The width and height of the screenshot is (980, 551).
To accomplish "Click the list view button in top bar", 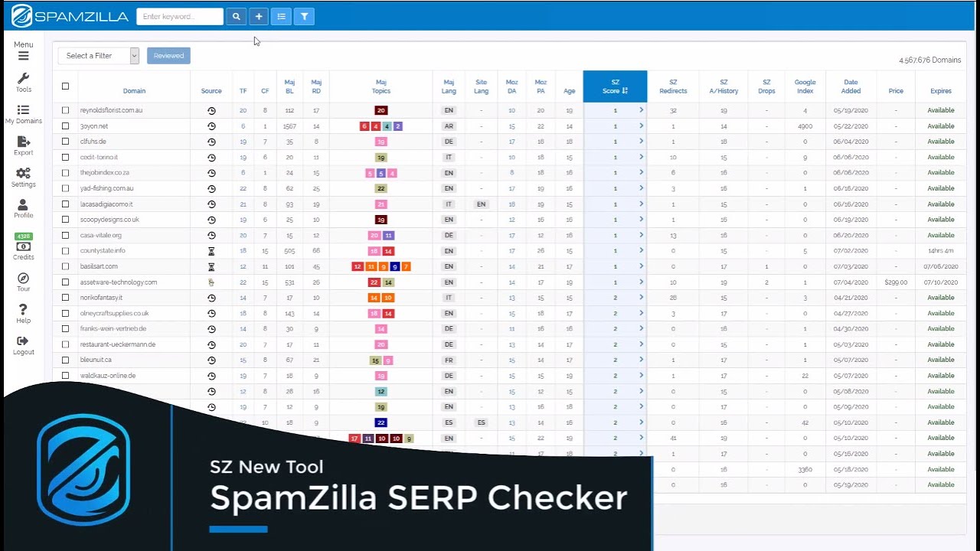I will tap(281, 16).
